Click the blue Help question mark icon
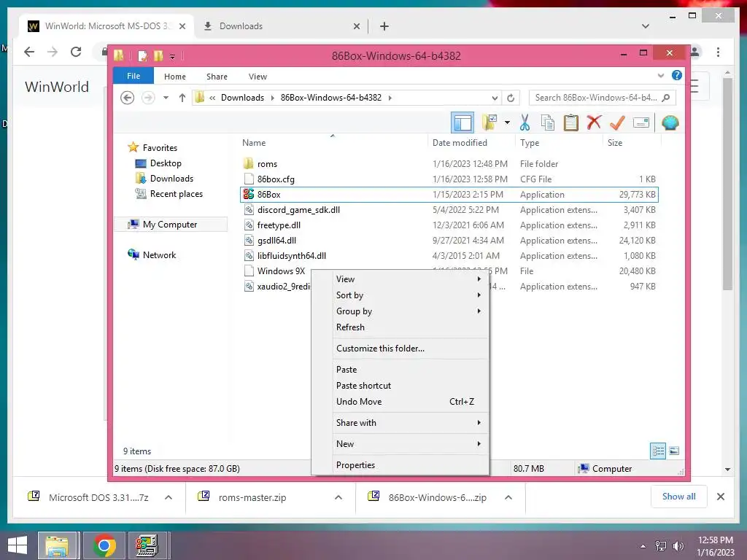This screenshot has width=747, height=560. 676,75
